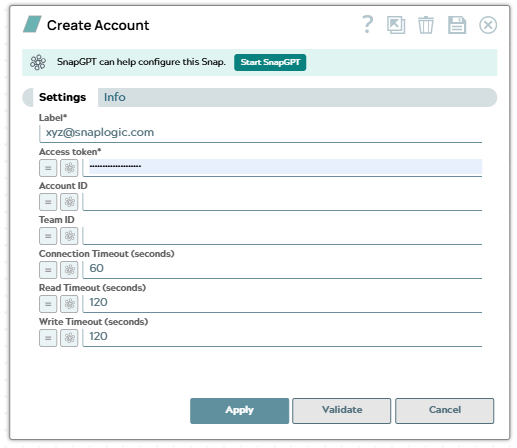Image resolution: width=517 pixels, height=448 pixels.
Task: Open SnapGPT suggestion icon for Access token
Action: click(x=69, y=168)
